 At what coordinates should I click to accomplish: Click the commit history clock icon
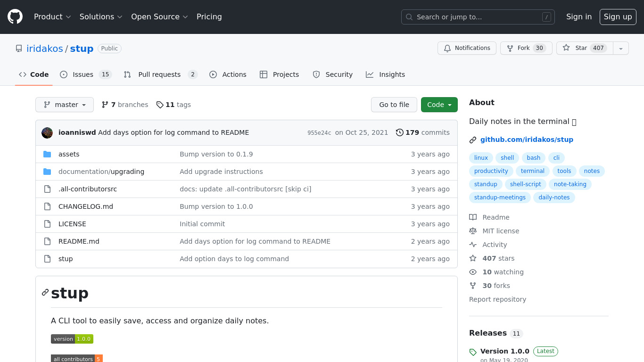399,133
